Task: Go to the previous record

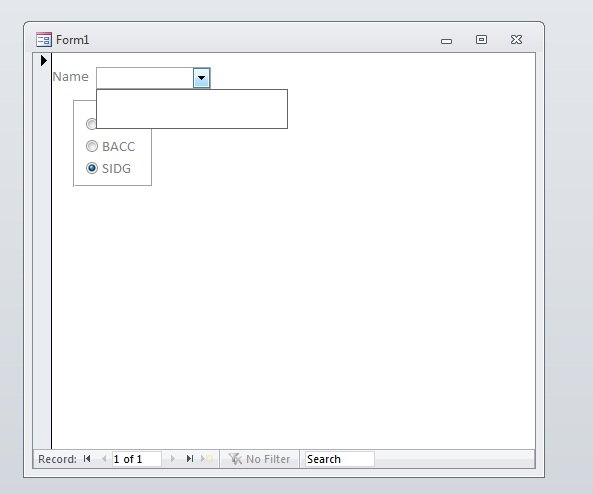Action: [104, 459]
